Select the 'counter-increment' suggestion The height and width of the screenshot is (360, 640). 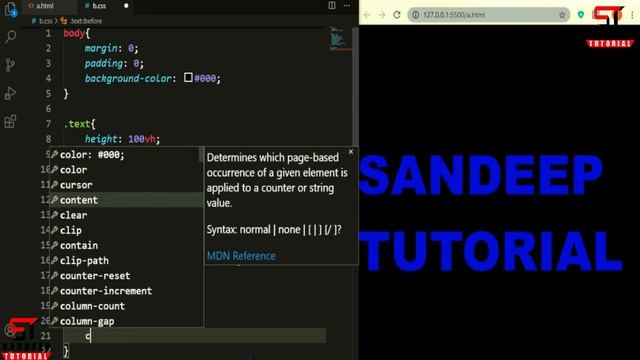pos(126,291)
